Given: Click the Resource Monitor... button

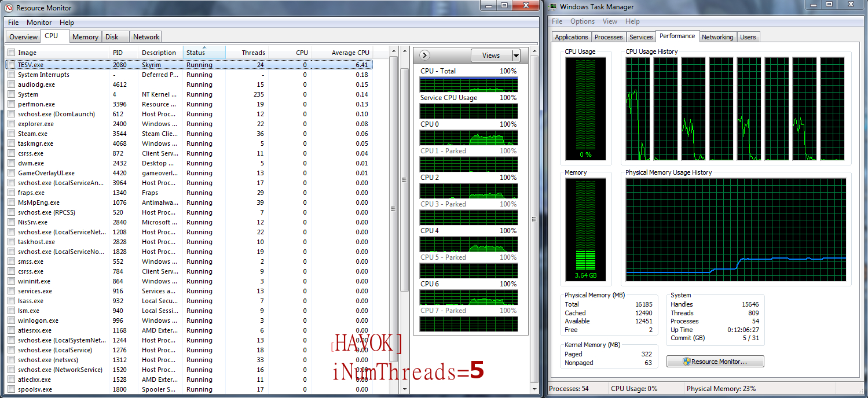Looking at the screenshot, I should pyautogui.click(x=715, y=362).
